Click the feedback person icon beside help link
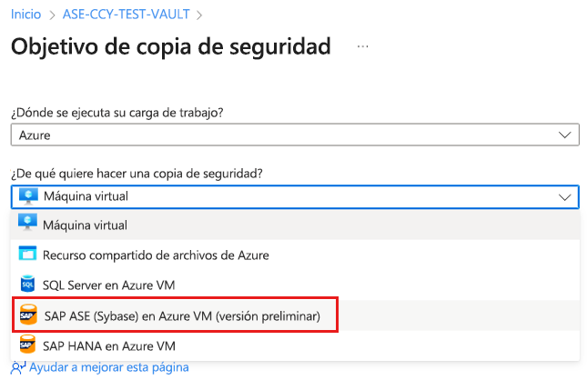Image resolution: width=588 pixels, height=390 pixels. click(x=18, y=367)
